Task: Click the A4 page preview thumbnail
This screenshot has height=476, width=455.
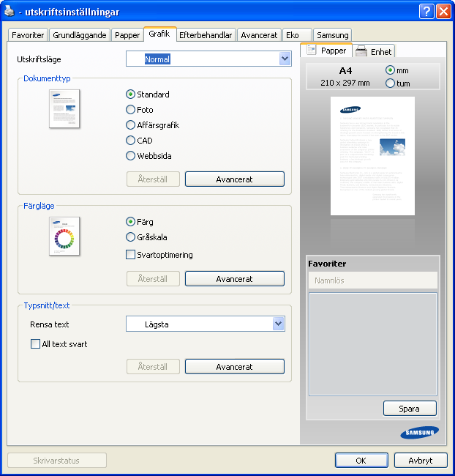Action: pos(372,156)
